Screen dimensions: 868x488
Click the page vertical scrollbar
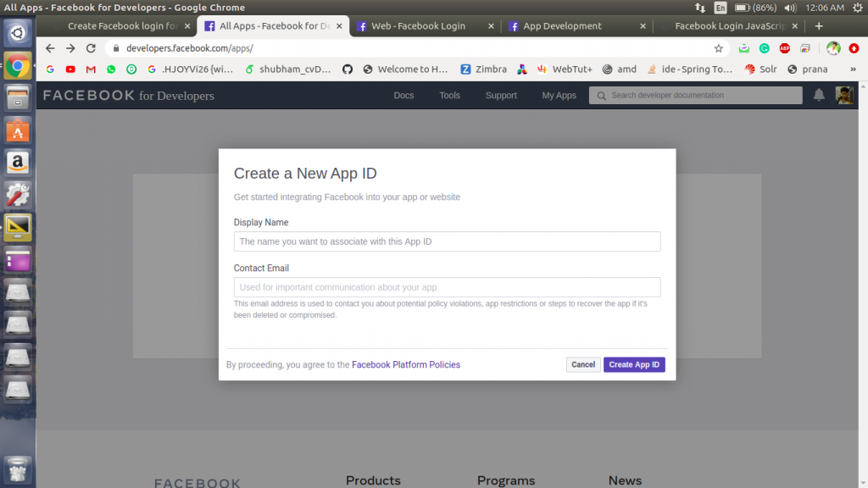[x=863, y=285]
